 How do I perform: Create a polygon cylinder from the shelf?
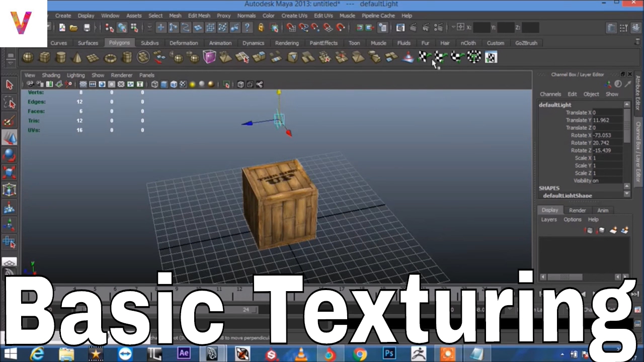coord(61,57)
